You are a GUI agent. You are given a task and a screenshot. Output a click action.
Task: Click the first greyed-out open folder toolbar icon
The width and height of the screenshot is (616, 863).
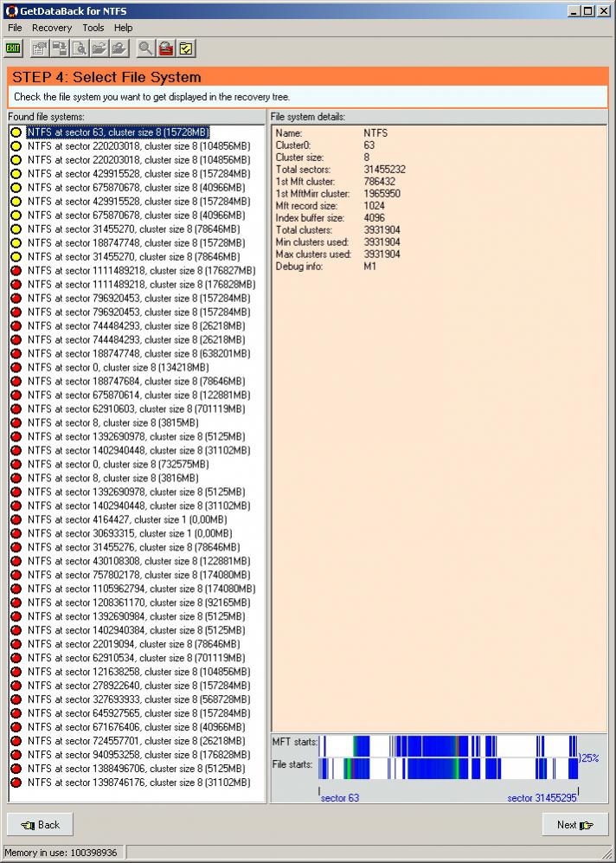coord(99,48)
